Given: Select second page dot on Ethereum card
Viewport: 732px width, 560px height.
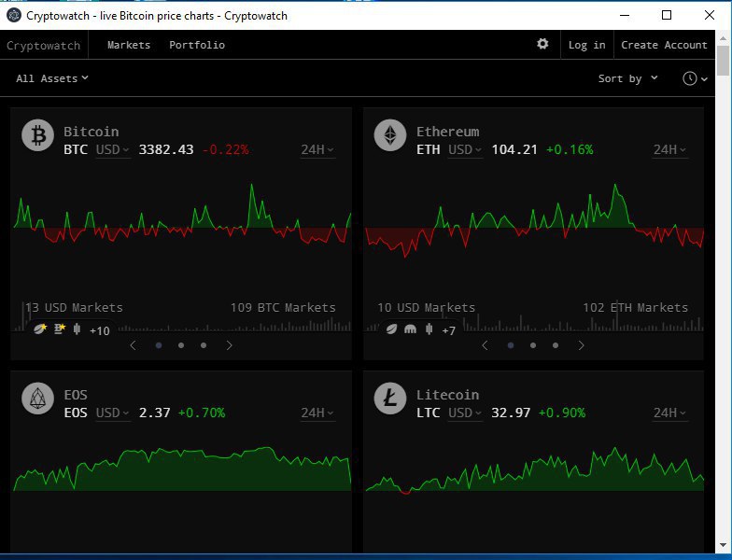Looking at the screenshot, I should pos(533,345).
